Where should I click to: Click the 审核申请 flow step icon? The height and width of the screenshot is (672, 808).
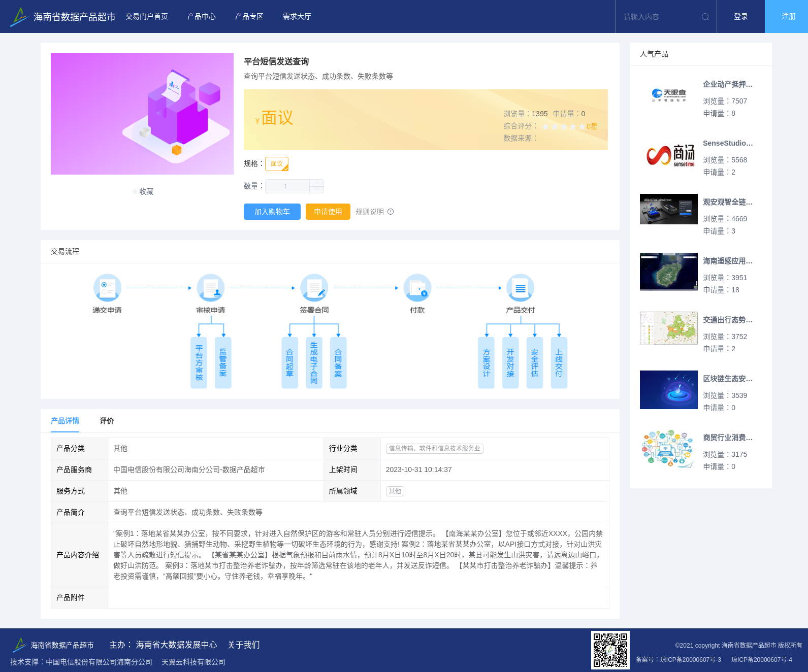(x=211, y=288)
